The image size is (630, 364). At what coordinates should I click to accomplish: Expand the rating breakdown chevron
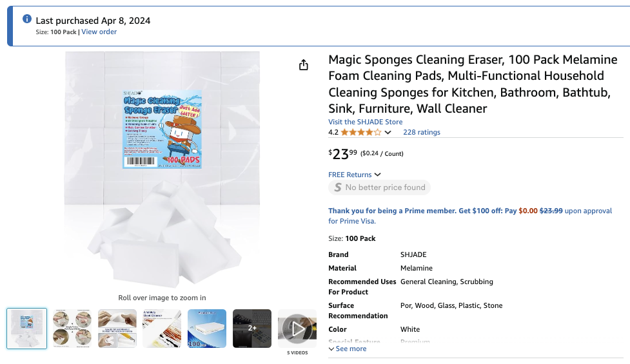point(388,133)
